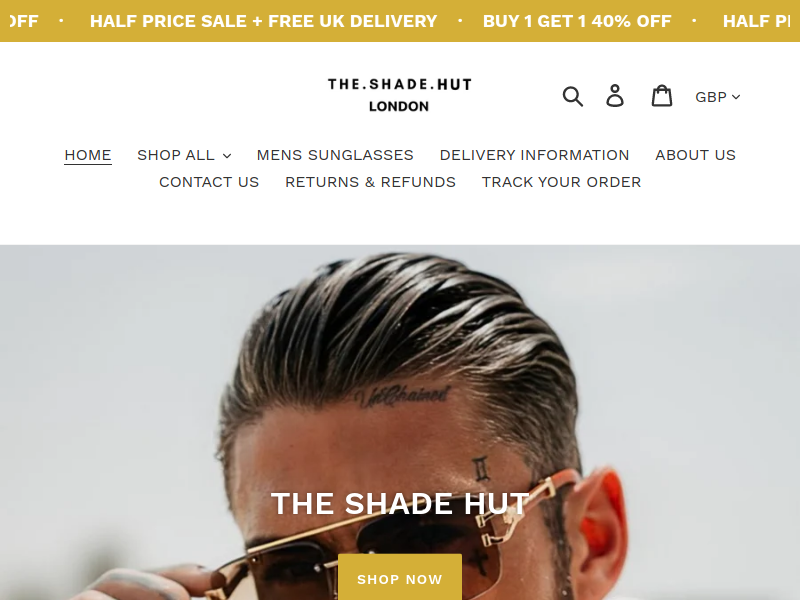Open Mens Sunglasses page
This screenshot has width=800, height=600.
pos(335,155)
